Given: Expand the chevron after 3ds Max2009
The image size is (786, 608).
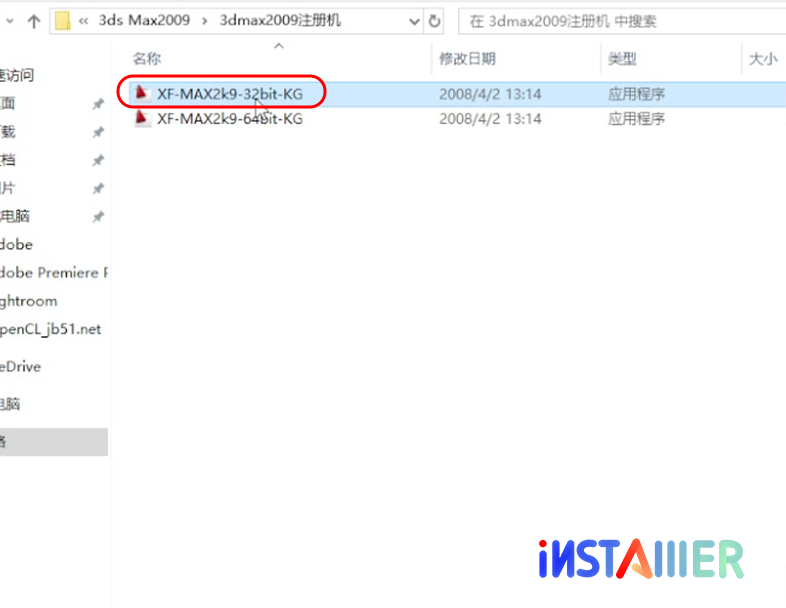Looking at the screenshot, I should [x=205, y=21].
